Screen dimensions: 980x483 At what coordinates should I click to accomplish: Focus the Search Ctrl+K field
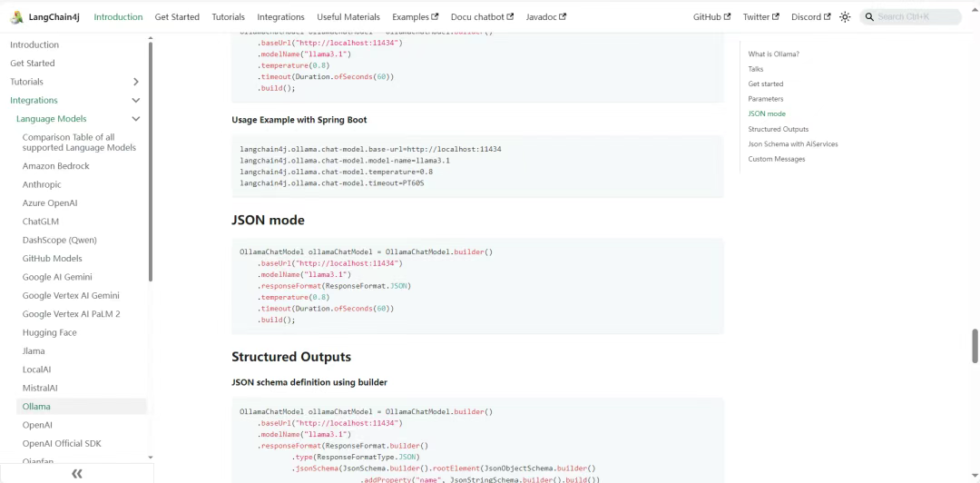[x=911, y=17]
